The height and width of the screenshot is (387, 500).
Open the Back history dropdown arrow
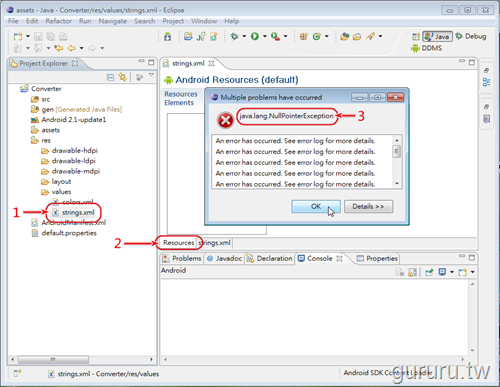81,48
